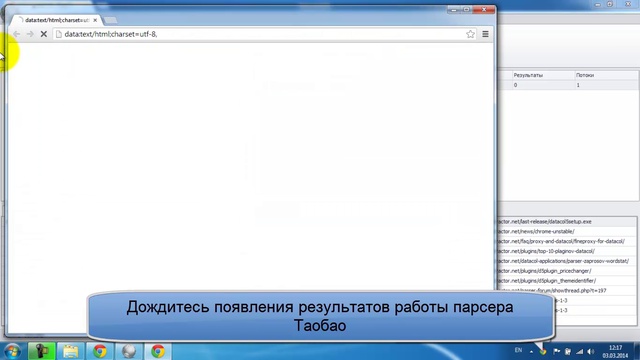Bookmark this page with the star icon
The image size is (640, 360).
[470, 34]
